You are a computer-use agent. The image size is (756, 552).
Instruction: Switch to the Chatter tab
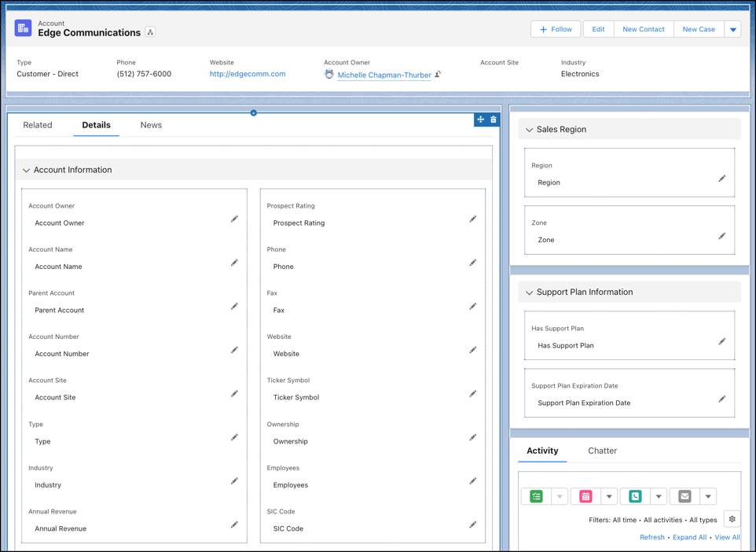point(602,451)
